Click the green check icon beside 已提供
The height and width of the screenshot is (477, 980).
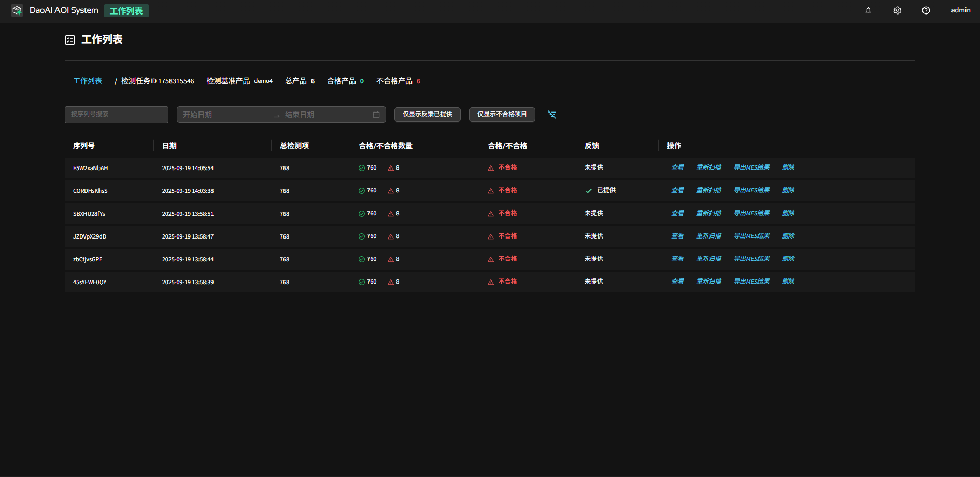[x=589, y=191]
